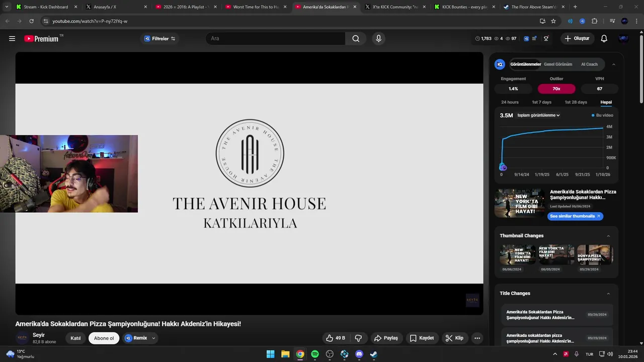Switch to Görüntülenmeler tab
The width and height of the screenshot is (644, 362).
pyautogui.click(x=525, y=64)
